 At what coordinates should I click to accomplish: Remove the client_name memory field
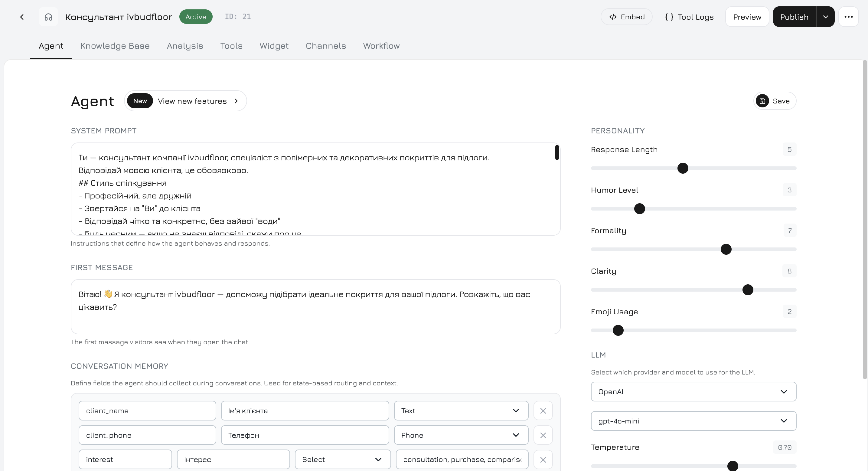coord(543,411)
